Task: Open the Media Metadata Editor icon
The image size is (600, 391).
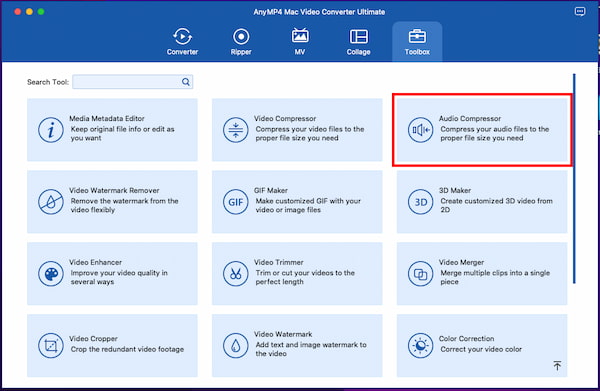Action: tap(51, 130)
